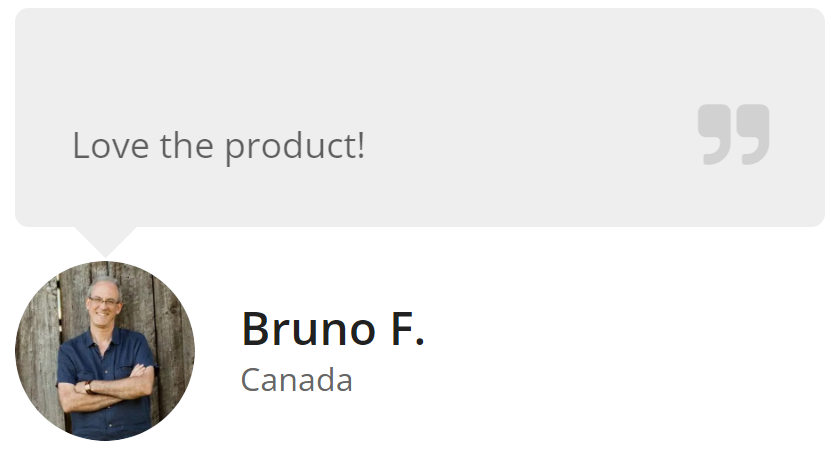Click the glasses in the profile photo
Image resolution: width=835 pixels, height=470 pixels.
[x=102, y=298]
